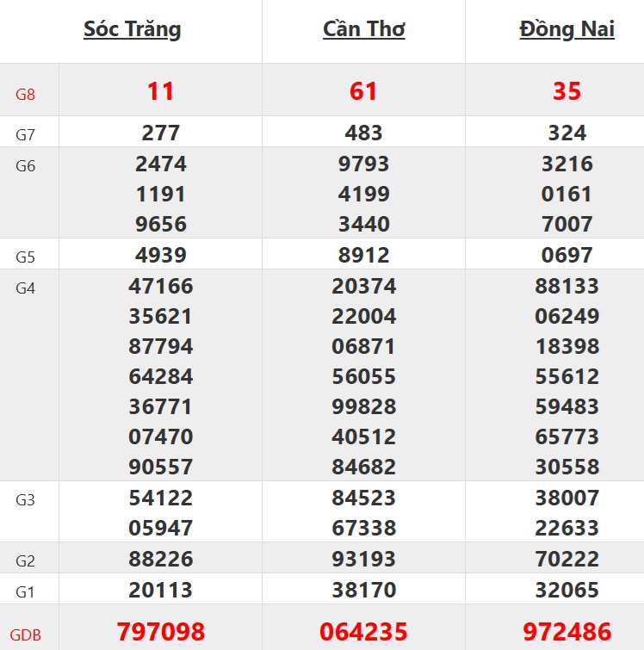The image size is (644, 650).
Task: Click the G1 result 32065
Action: click(567, 591)
